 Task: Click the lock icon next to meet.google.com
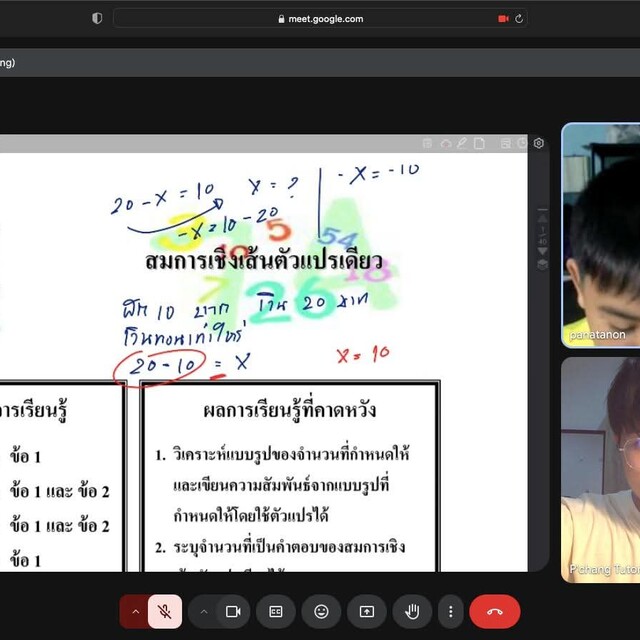click(x=281, y=19)
